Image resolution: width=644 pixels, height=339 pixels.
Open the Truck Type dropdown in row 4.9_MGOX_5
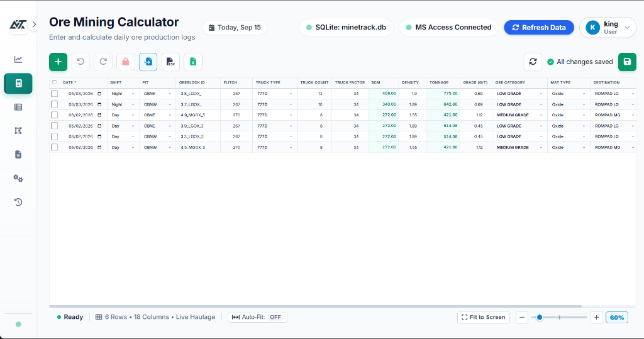(x=274, y=115)
